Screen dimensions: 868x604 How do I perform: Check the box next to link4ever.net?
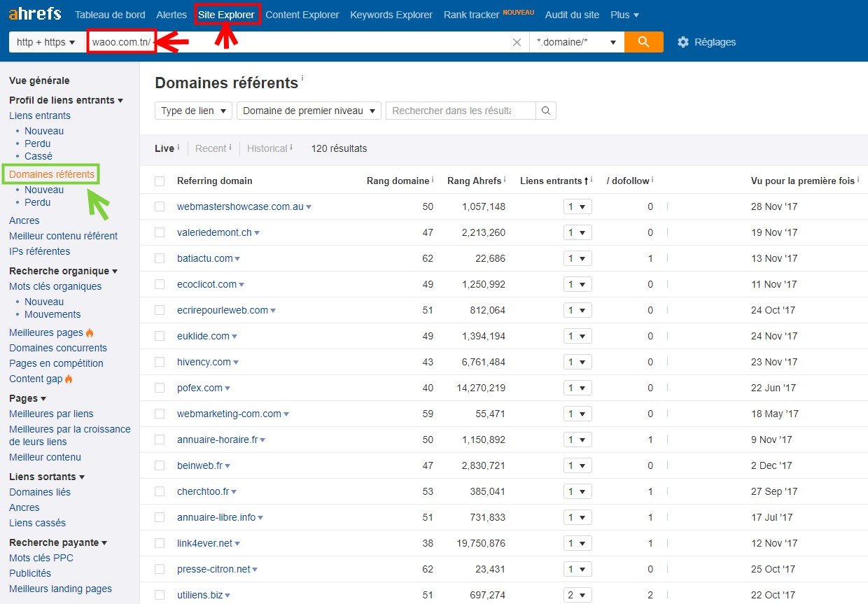click(x=160, y=543)
